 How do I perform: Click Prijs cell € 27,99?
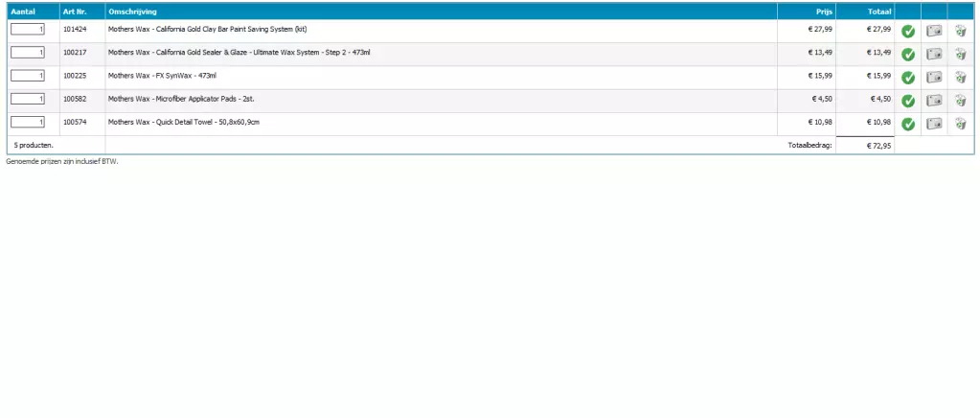click(x=820, y=30)
